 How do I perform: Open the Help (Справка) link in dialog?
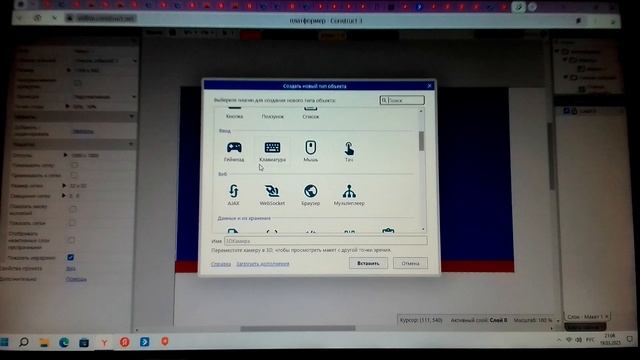(x=221, y=264)
